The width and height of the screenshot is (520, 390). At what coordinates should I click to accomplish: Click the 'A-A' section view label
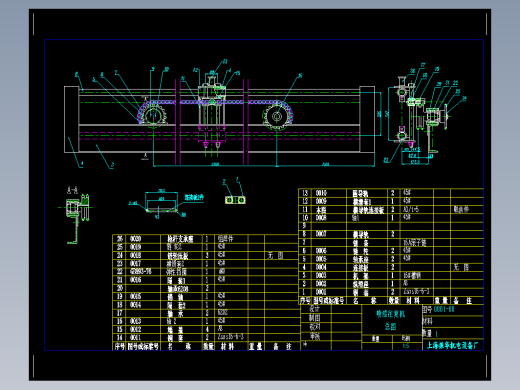[x=72, y=190]
